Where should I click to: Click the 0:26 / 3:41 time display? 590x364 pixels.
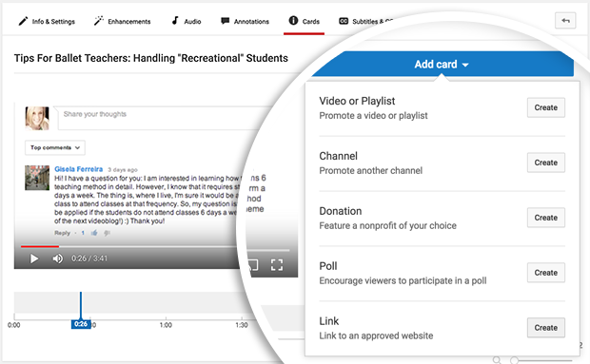click(89, 259)
